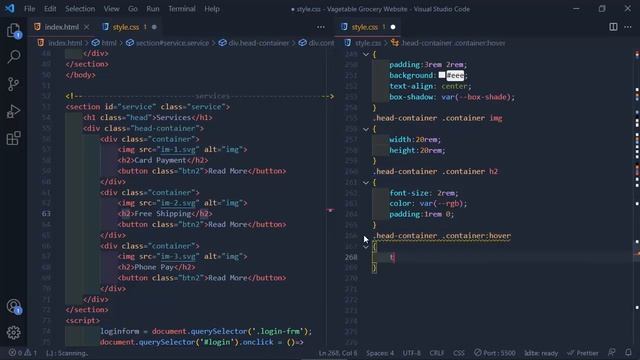Click the #eee color swatch

(x=442, y=75)
